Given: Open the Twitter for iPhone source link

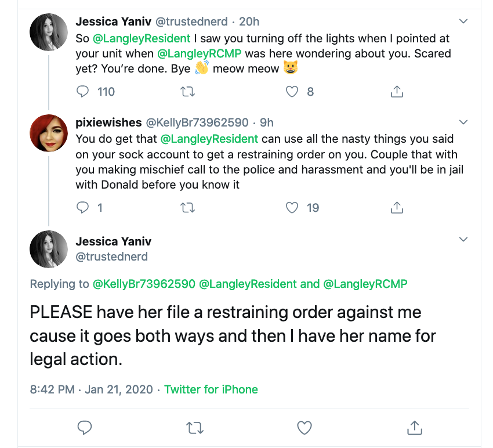Looking at the screenshot, I should (x=211, y=389).
